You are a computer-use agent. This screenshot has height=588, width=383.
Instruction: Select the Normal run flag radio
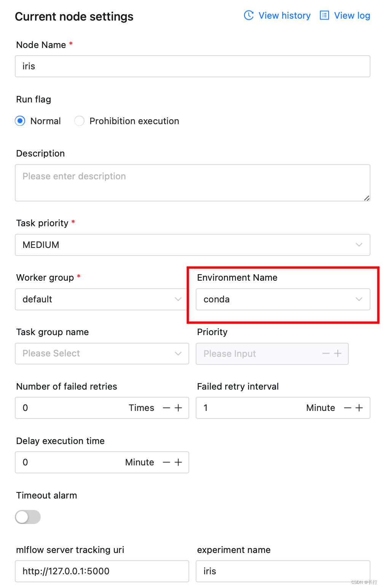[x=20, y=121]
